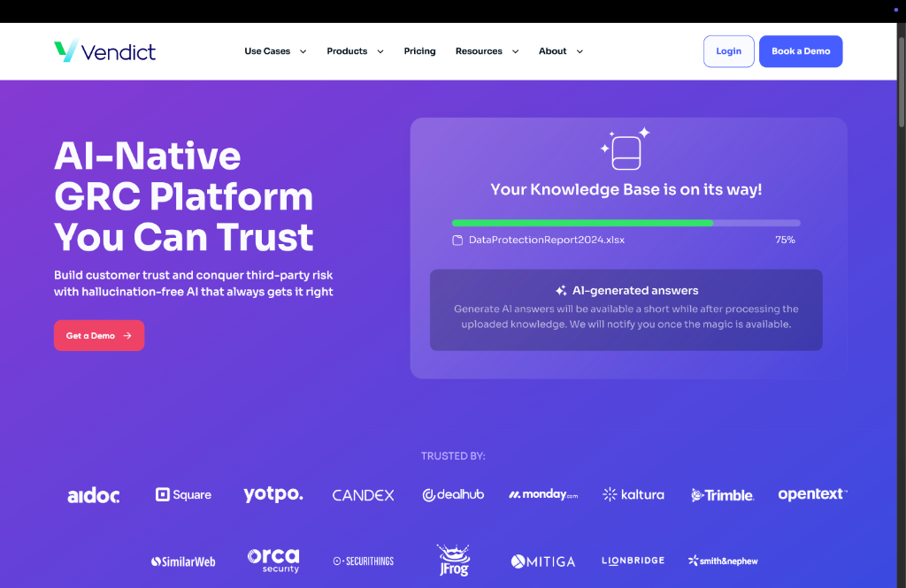The image size is (906, 588).
Task: Click the monday.com logo
Action: point(543,494)
